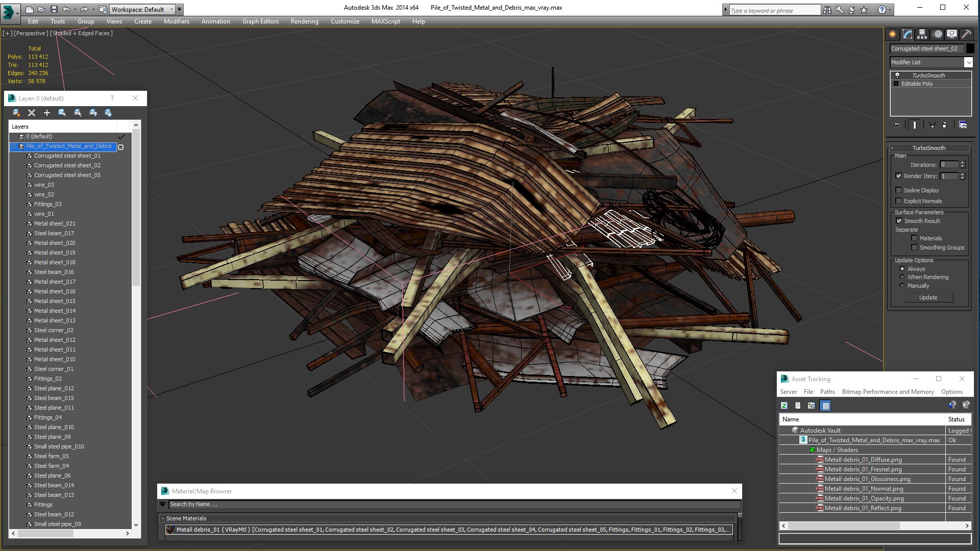Click the Save File icon in quick access toolbar
Viewport: 980px width, 551px height.
(54, 9)
